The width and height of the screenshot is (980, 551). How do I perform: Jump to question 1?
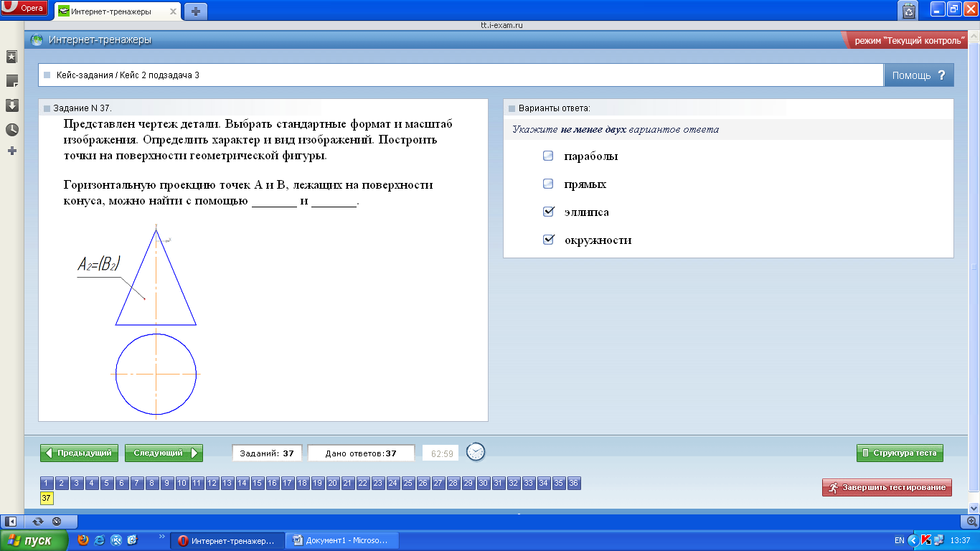pos(47,484)
